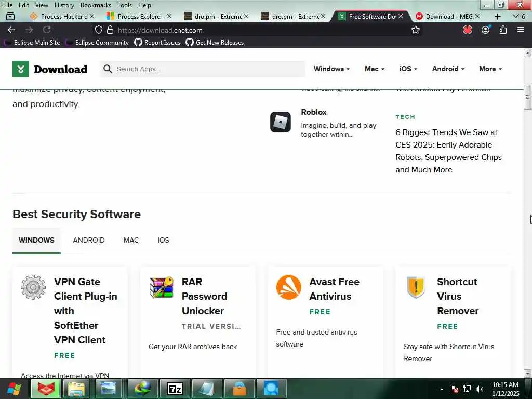Viewport: 532px width, 399px height.
Task: Expand the Windows dropdown menu
Action: click(331, 69)
